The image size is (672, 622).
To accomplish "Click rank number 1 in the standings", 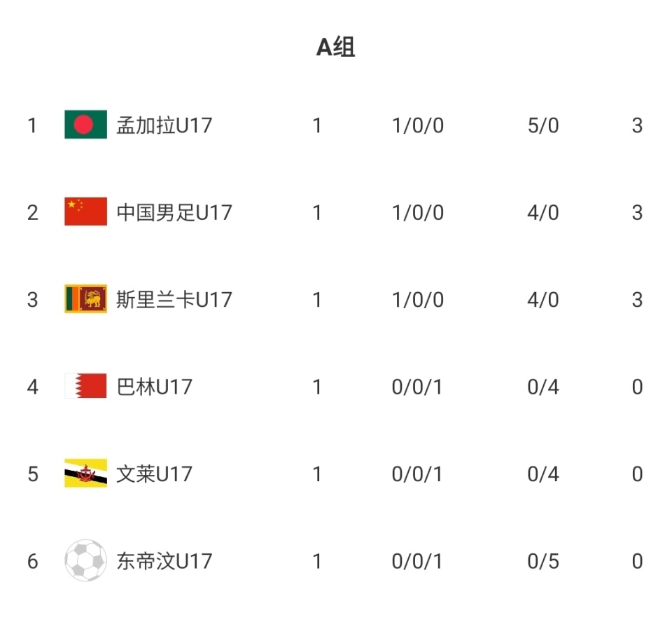I will point(32,125).
